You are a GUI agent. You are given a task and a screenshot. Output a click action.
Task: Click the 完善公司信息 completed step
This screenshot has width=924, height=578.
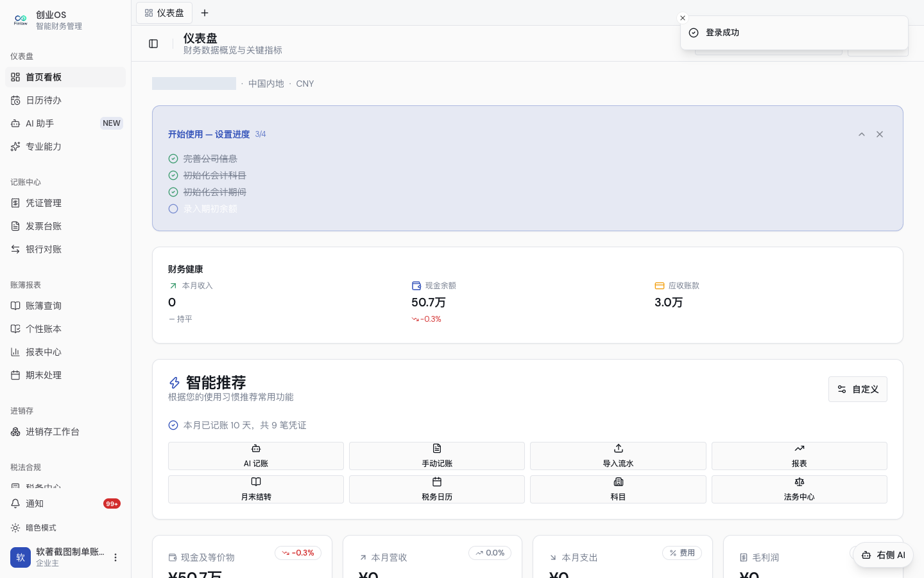(x=203, y=159)
